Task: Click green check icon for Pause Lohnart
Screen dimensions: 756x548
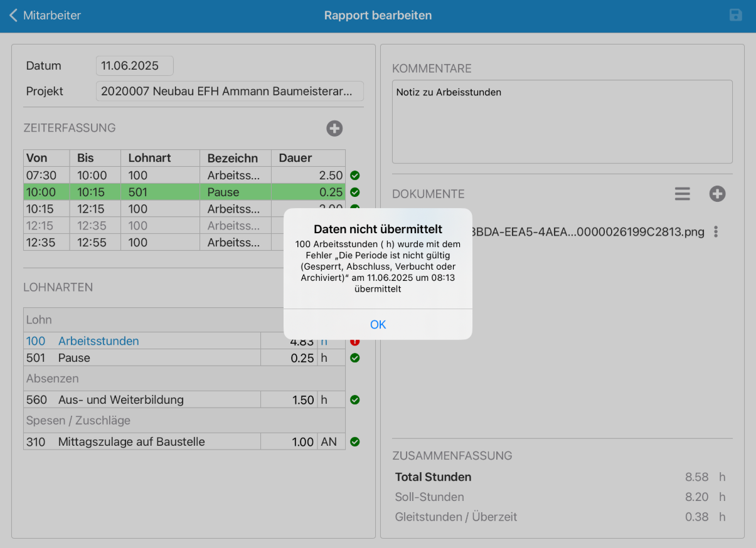Action: coord(354,358)
